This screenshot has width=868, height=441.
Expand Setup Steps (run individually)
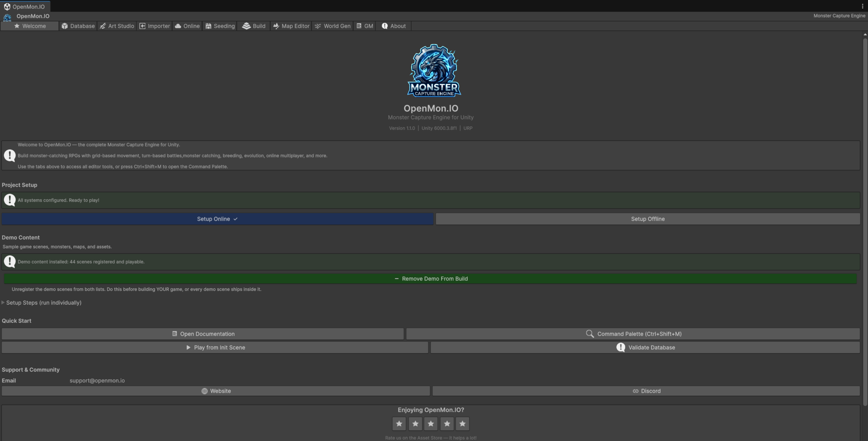42,303
